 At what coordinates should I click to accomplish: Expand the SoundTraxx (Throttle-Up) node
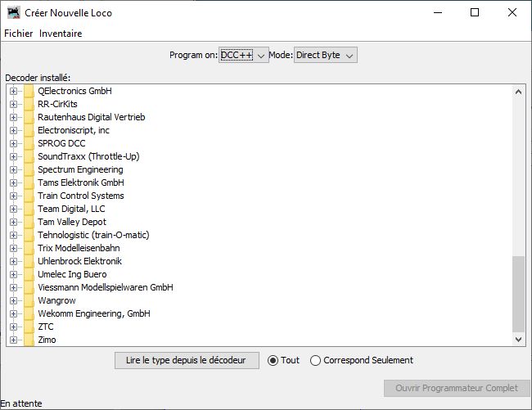click(x=13, y=156)
